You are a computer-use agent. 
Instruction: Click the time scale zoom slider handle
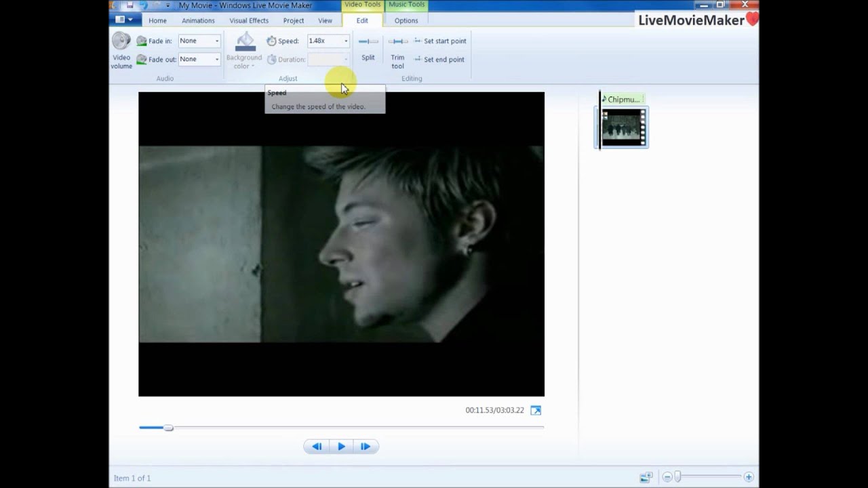click(677, 477)
